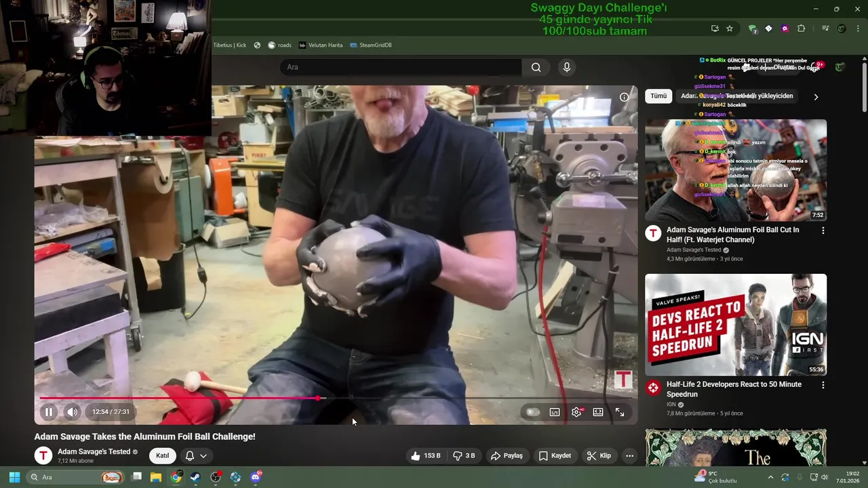Open system volume tray icon
Screen dimensions: 868x488
click(x=825, y=477)
